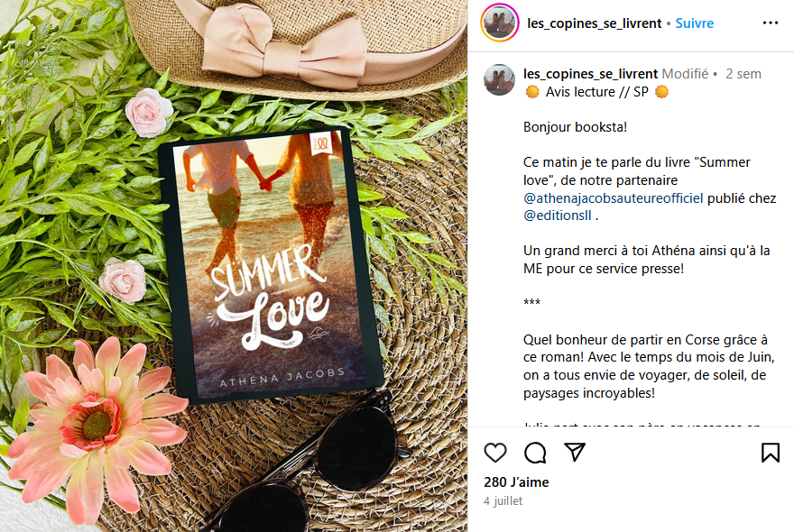Screen dimensions: 794x532
Task: Open comments with the speech bubble icon
Action: [535, 453]
